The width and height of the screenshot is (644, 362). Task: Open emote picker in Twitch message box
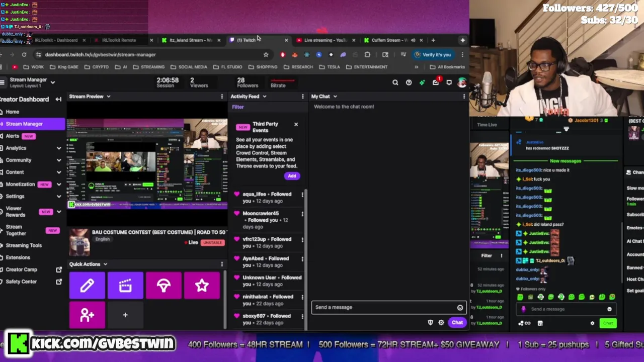point(460,308)
